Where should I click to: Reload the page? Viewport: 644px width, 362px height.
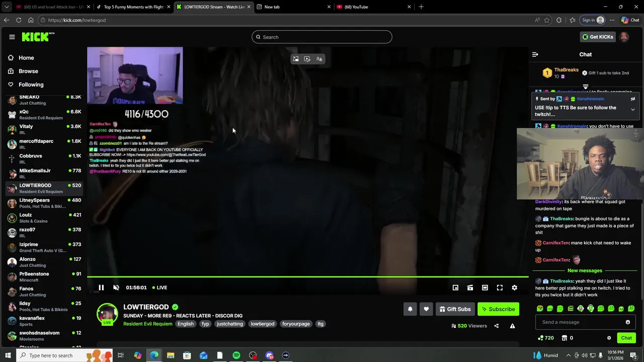click(x=19, y=20)
